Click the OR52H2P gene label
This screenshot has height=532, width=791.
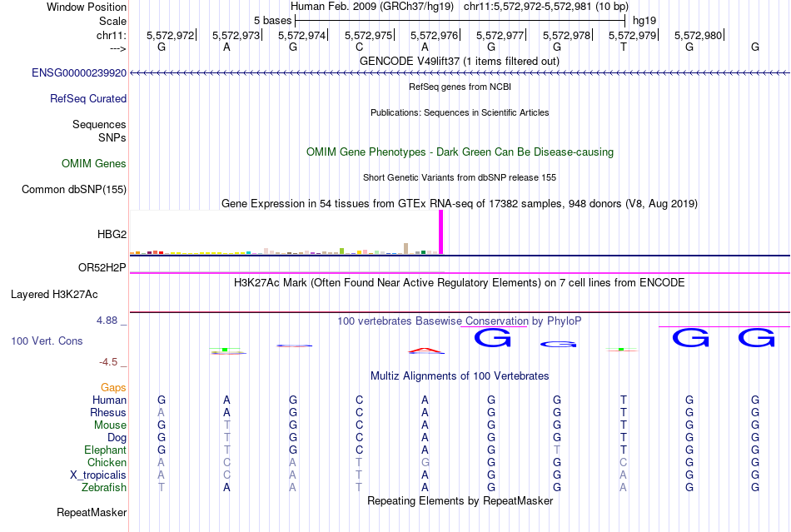[102, 268]
